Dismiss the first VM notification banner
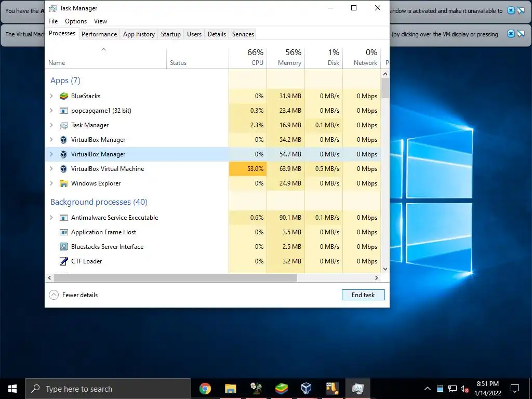The width and height of the screenshot is (532, 399). pyautogui.click(x=511, y=10)
